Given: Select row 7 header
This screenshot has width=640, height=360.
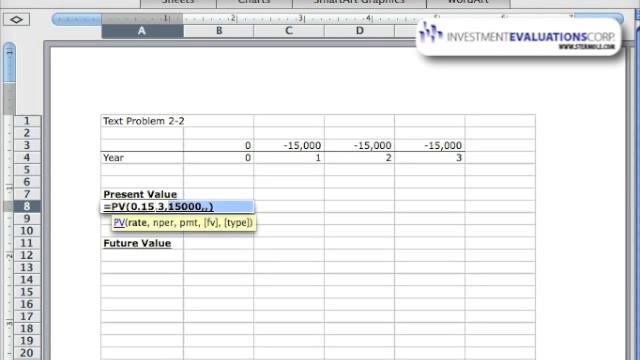Looking at the screenshot, I should pos(27,194).
